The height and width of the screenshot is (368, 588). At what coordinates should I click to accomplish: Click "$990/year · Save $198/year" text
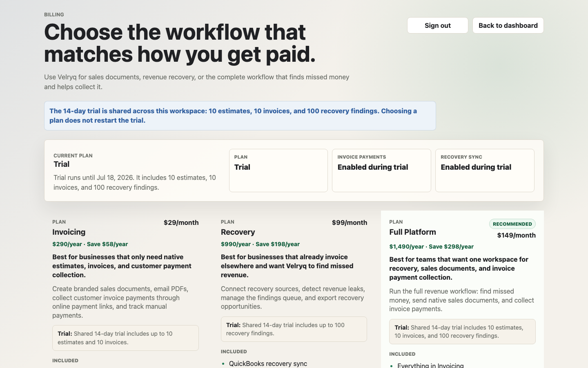pos(260,244)
